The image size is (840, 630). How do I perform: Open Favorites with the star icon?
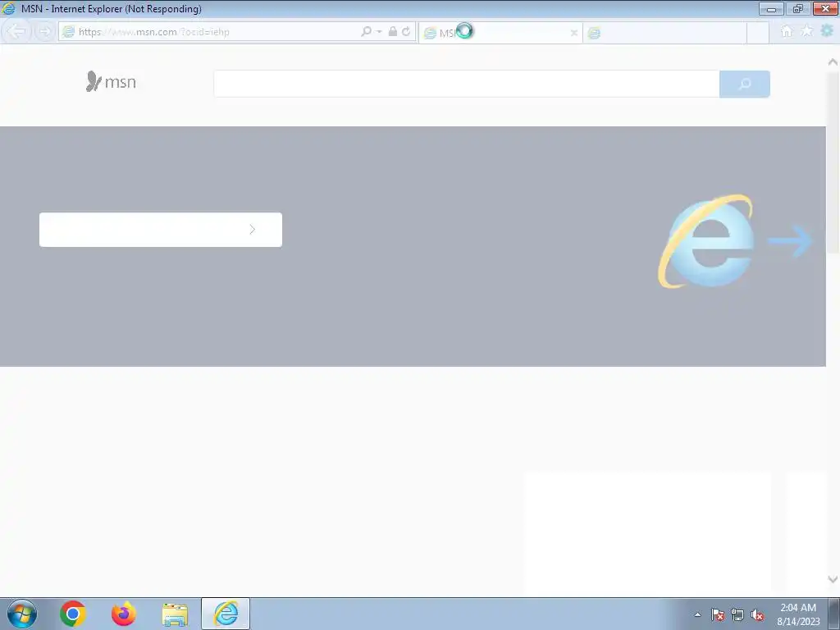(x=806, y=31)
